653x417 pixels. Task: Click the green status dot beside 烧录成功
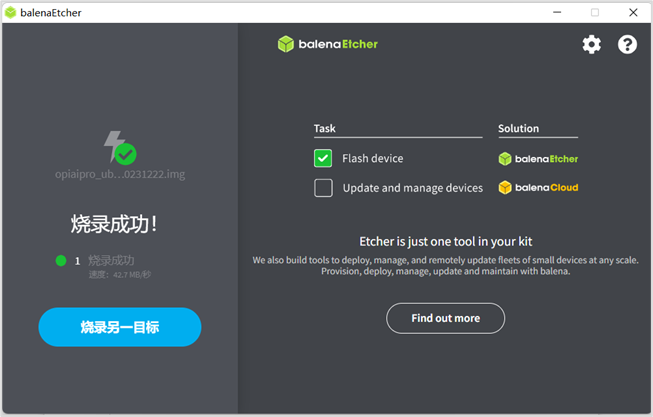(x=61, y=261)
